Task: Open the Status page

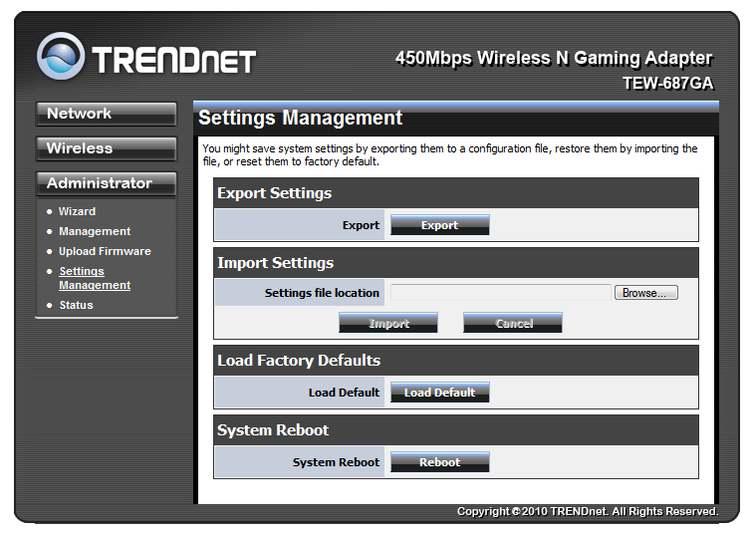Action: tap(76, 305)
